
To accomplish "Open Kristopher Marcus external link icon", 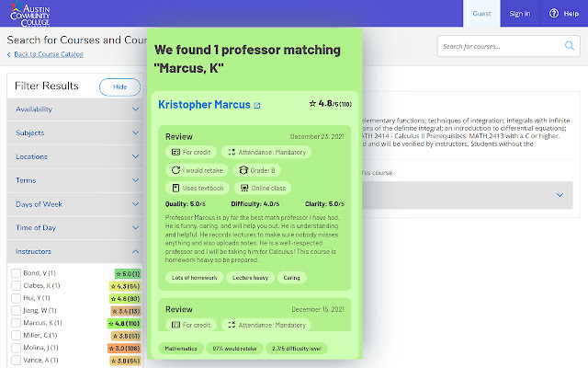I will [257, 106].
